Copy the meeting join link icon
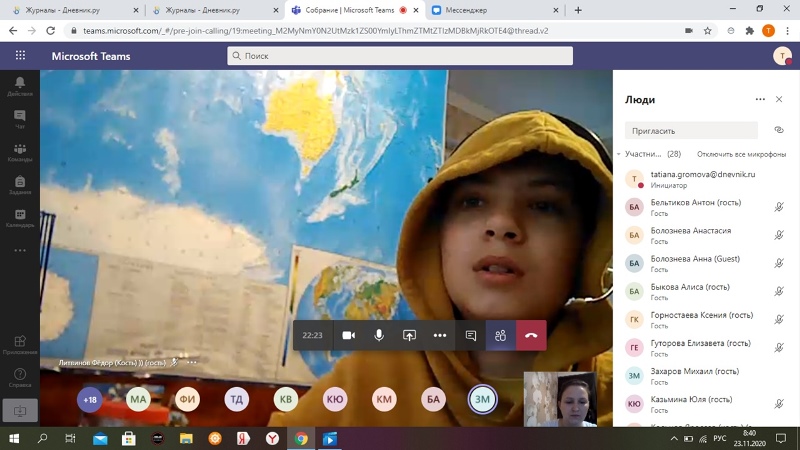800x450 pixels. pyautogui.click(x=779, y=130)
